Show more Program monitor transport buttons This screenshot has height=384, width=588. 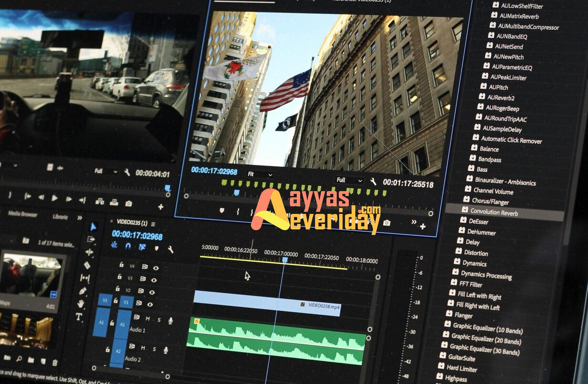coord(414,222)
